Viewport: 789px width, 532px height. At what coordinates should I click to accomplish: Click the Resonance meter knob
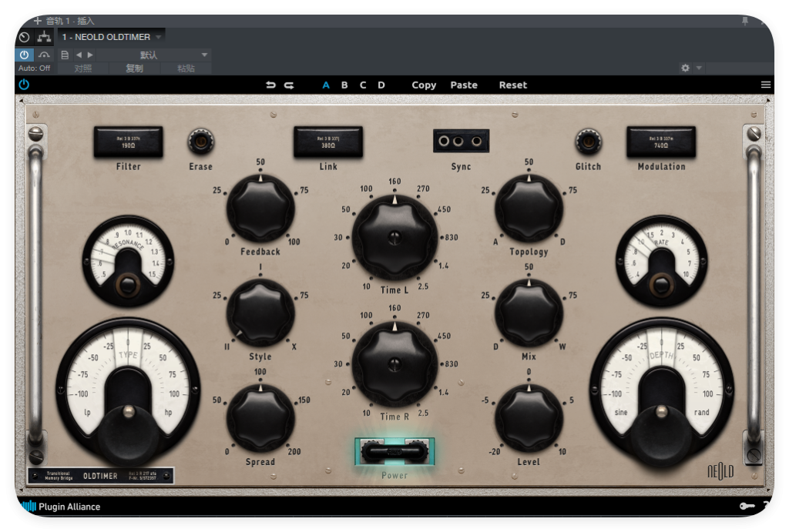(x=128, y=285)
